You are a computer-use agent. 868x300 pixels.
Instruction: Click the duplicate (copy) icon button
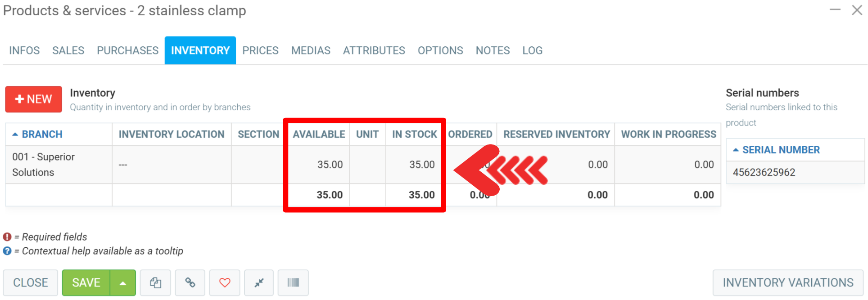(155, 283)
